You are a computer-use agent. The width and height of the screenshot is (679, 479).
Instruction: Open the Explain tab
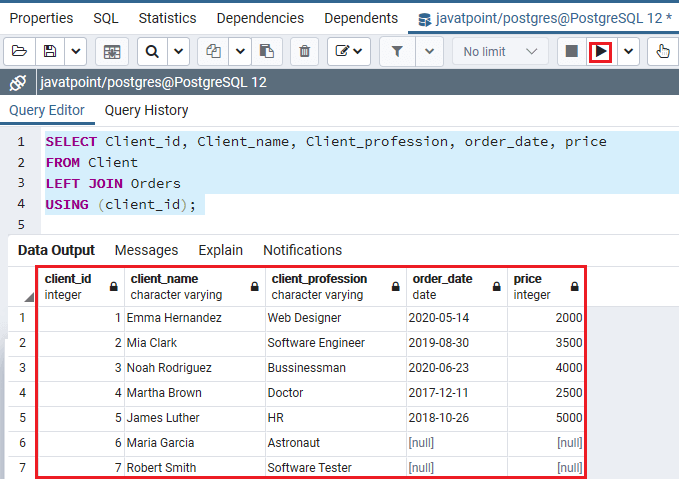coord(220,250)
